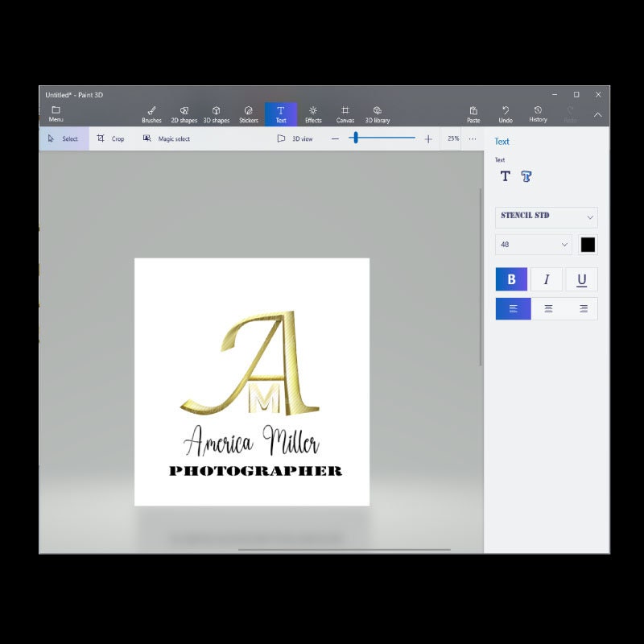644x644 pixels.
Task: Switch to the Text tab
Action: coord(281,114)
